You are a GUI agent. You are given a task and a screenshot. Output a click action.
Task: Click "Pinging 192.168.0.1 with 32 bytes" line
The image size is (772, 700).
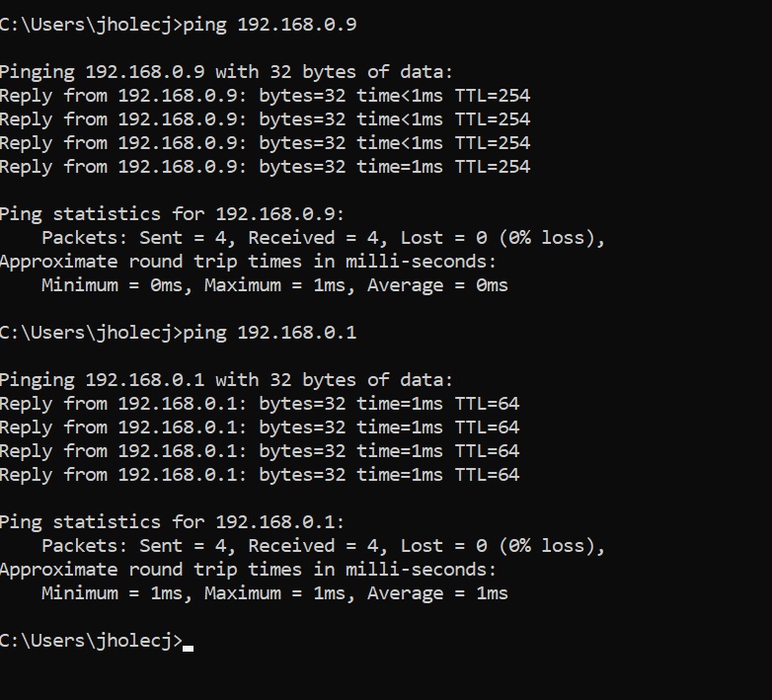[226, 380]
